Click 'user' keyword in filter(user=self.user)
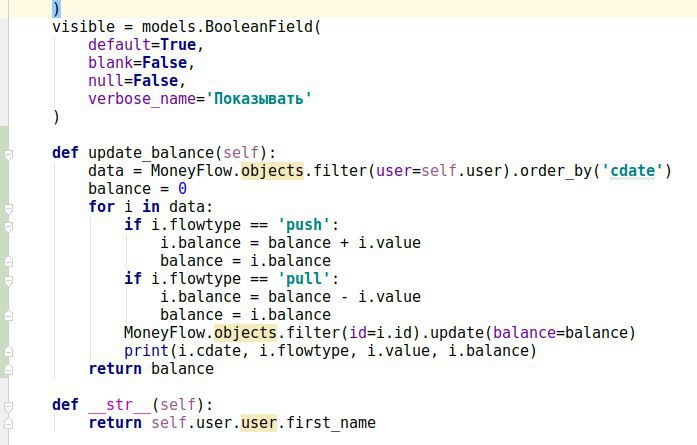Screen dimensions: 697x445 394,171
